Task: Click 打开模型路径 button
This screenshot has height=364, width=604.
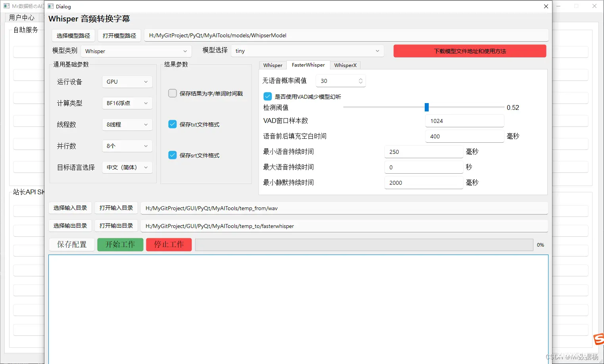Action: pos(119,35)
